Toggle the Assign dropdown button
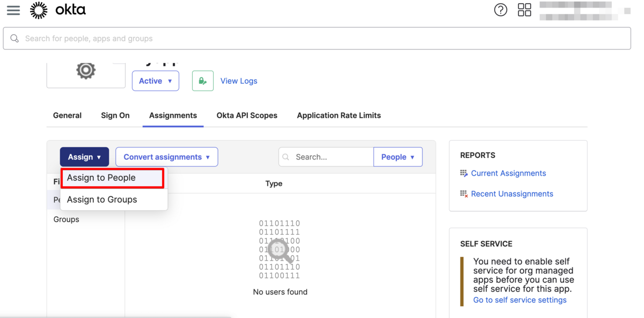 (x=84, y=157)
